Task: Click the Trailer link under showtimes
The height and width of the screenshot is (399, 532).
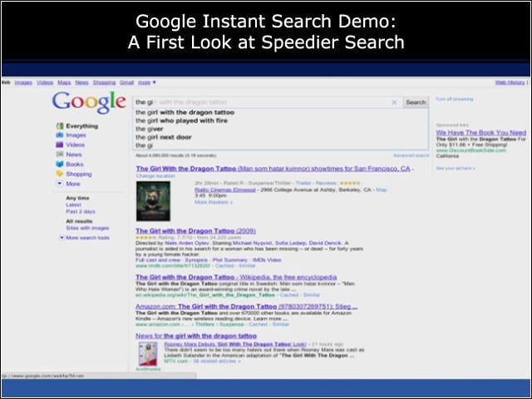Action: point(303,183)
